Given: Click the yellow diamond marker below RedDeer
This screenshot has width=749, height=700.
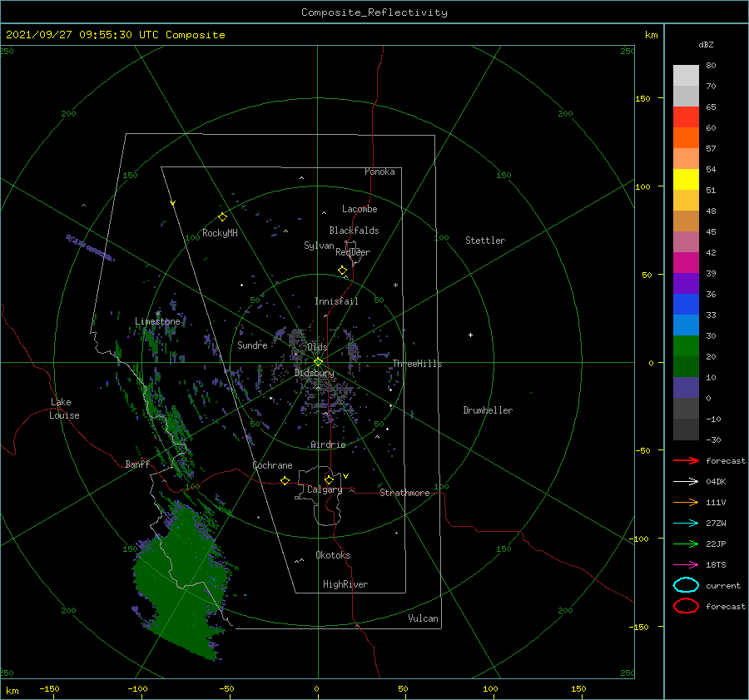Looking at the screenshot, I should 342,271.
